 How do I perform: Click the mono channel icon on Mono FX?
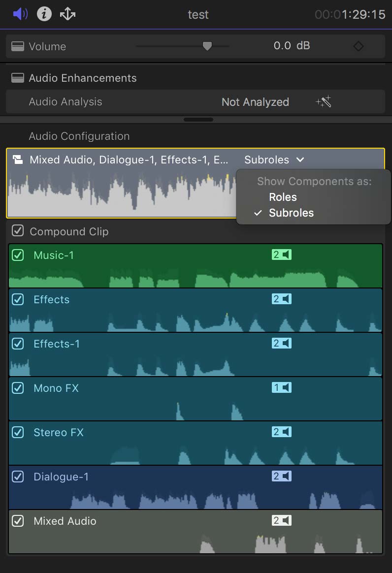point(282,387)
